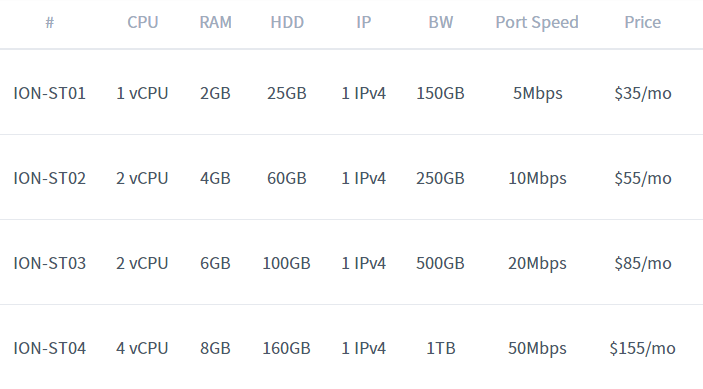Click the HDD column header
The height and width of the screenshot is (389, 703).
point(287,22)
